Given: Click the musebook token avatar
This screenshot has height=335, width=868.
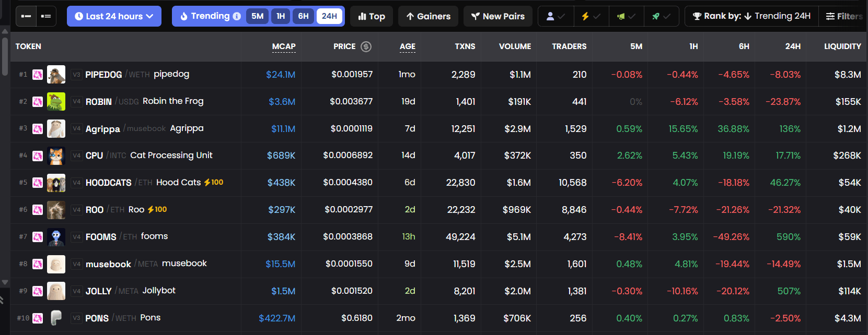Looking at the screenshot, I should (56, 264).
